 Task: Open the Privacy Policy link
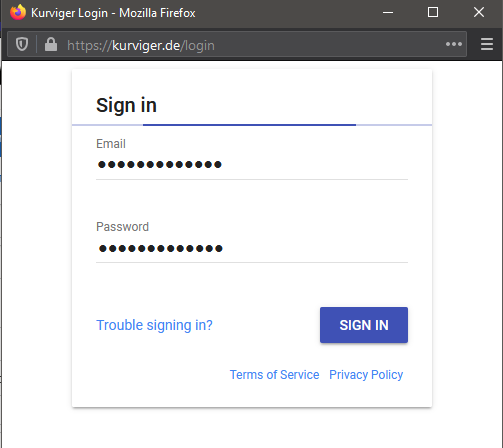click(x=366, y=375)
